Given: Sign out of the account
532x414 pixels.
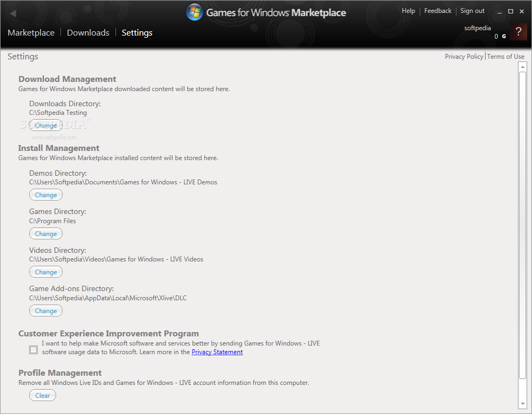Looking at the screenshot, I should [x=472, y=11].
